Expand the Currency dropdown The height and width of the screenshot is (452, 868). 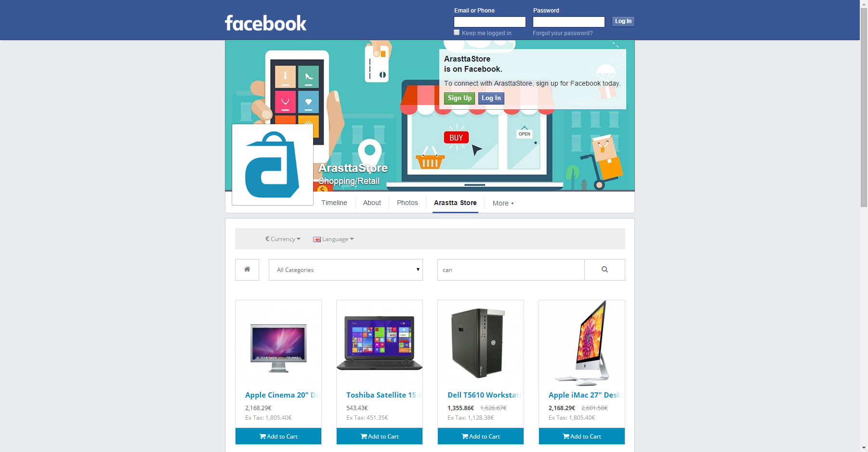(x=283, y=239)
